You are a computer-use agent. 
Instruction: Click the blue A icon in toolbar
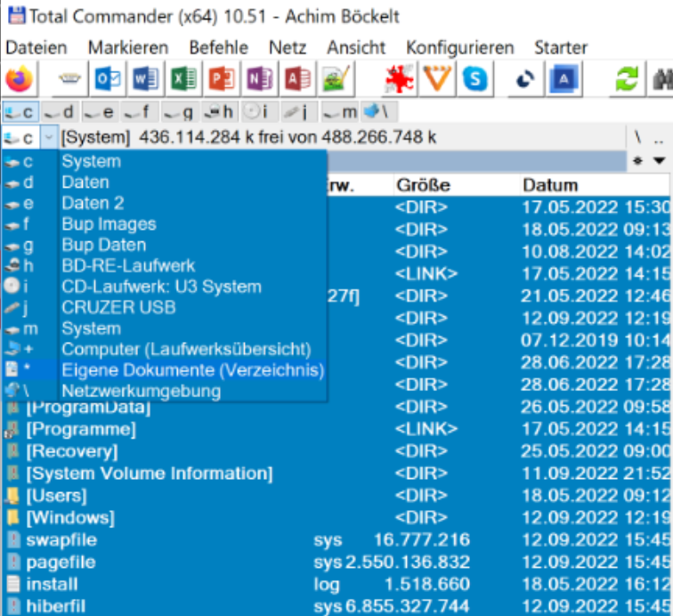[564, 79]
